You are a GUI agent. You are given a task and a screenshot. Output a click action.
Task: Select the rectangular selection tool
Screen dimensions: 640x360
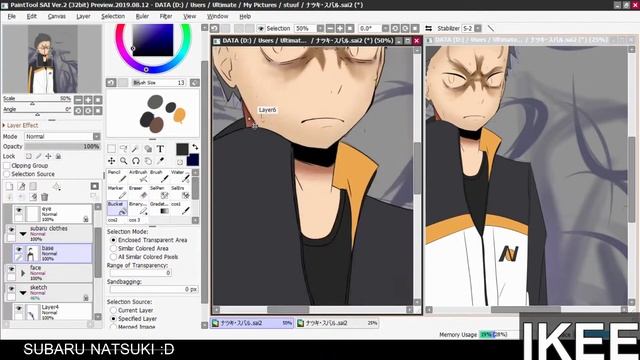111,149
